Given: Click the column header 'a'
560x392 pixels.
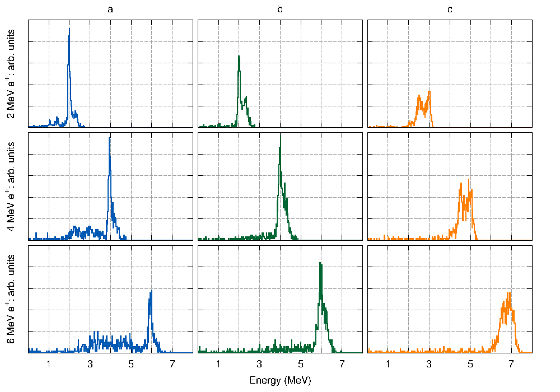Looking at the screenshot, I should point(110,10).
